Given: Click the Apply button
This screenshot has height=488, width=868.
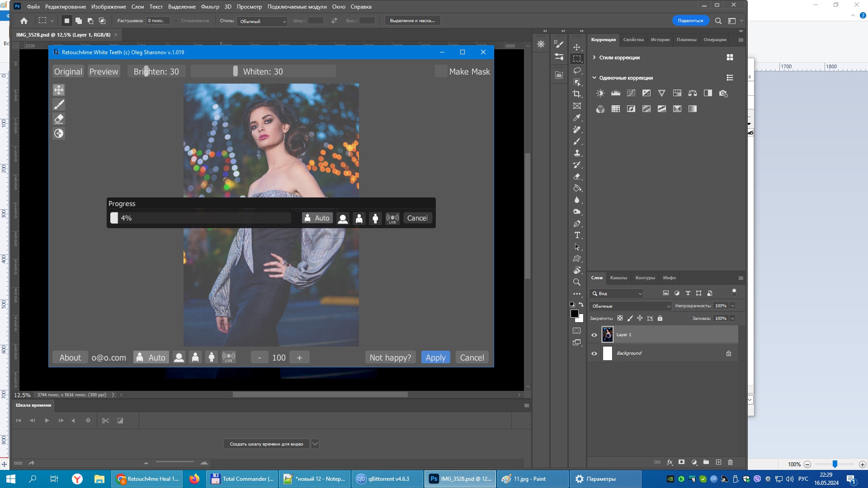Looking at the screenshot, I should point(435,357).
